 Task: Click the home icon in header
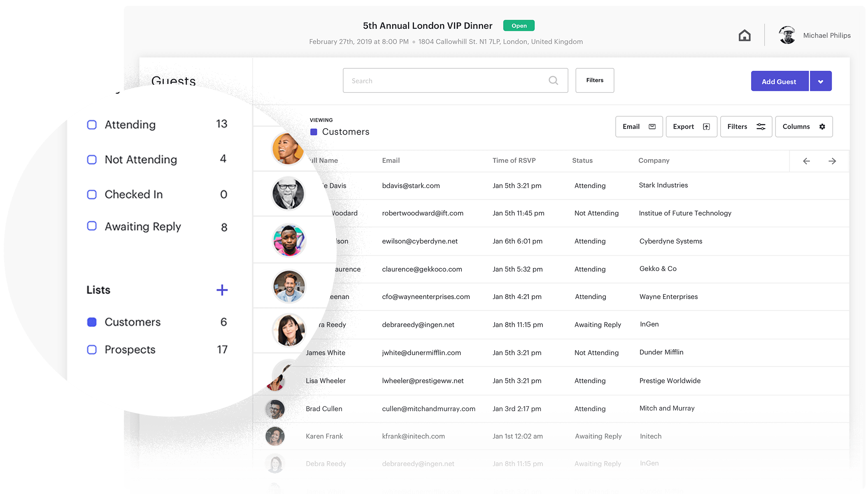[744, 36]
